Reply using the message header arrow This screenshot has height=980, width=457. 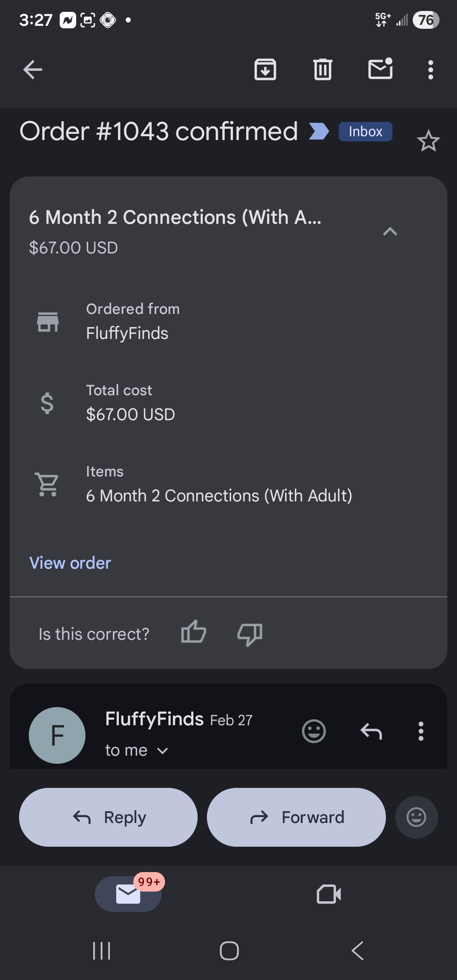coord(371,731)
